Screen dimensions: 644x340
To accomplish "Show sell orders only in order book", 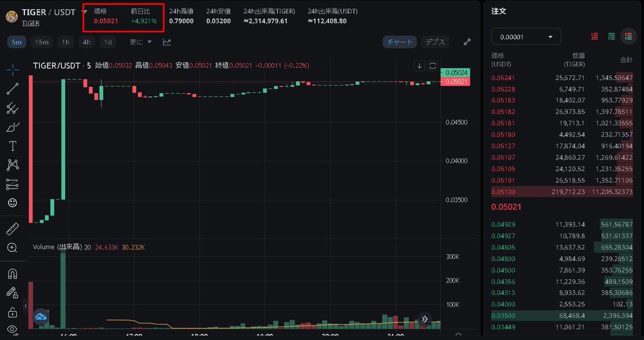I will click(x=595, y=37).
